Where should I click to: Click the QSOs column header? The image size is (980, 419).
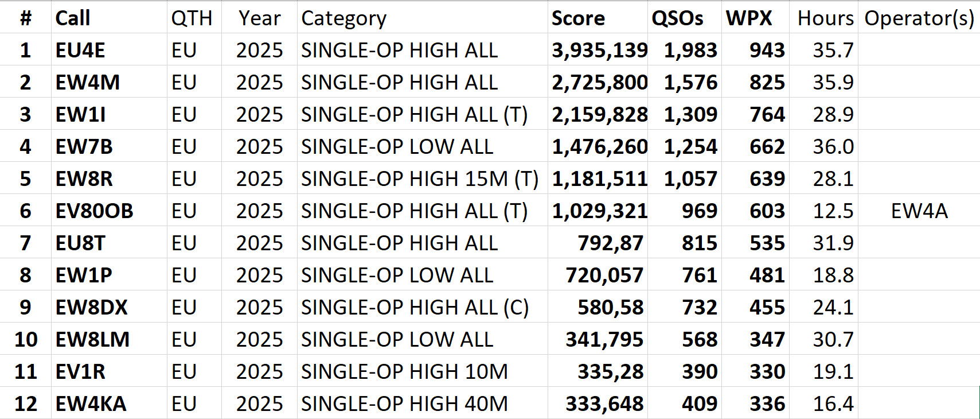(677, 18)
